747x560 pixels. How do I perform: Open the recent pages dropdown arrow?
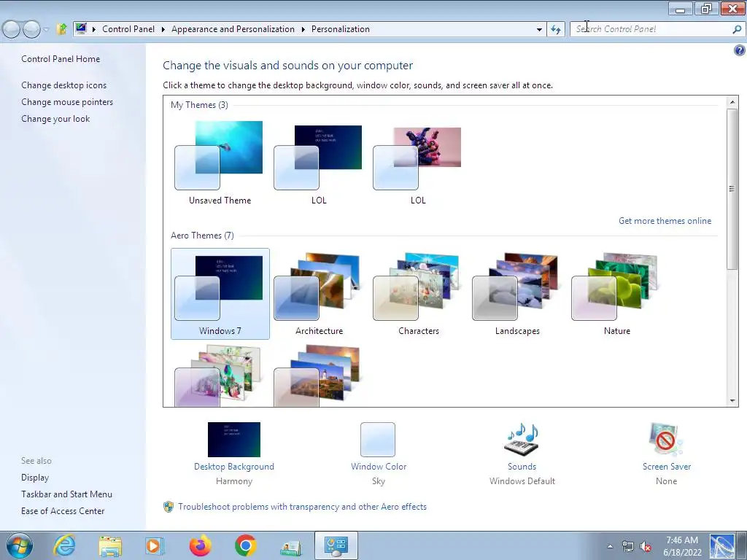coord(46,29)
